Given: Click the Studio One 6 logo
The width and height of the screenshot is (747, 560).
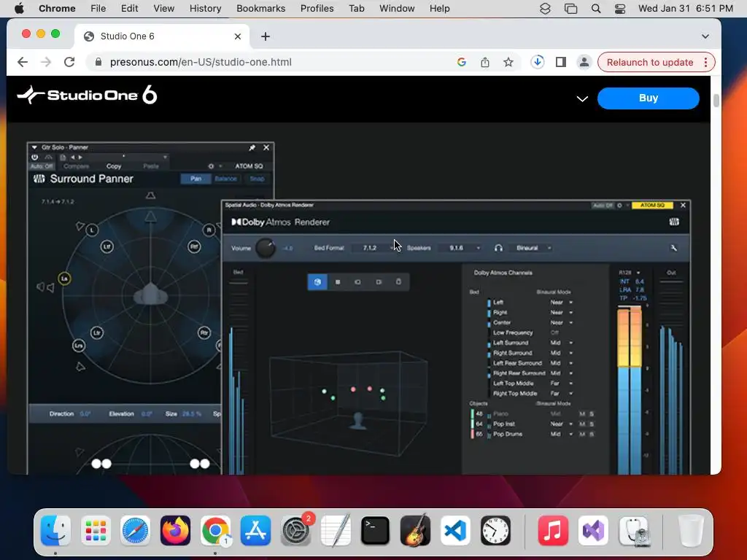Looking at the screenshot, I should 88,96.
